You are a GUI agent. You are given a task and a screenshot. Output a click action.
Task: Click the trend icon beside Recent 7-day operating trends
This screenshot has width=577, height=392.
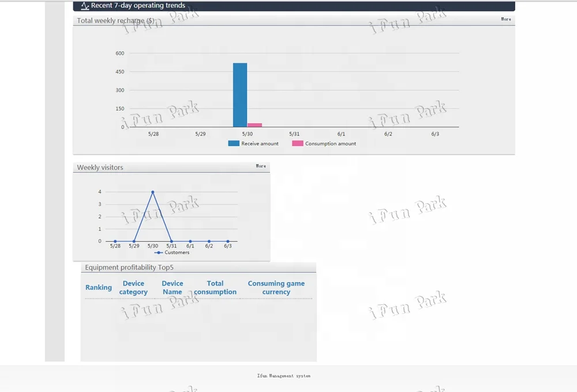tap(85, 6)
